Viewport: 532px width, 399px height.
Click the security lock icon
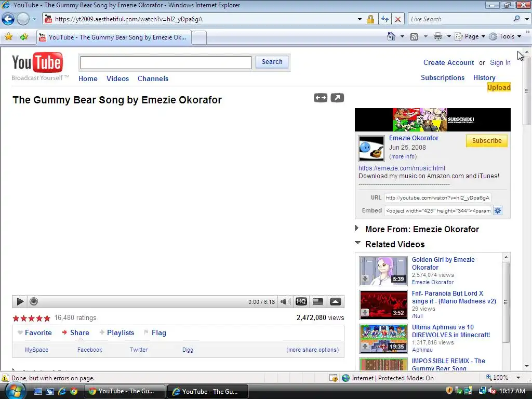pos(370,19)
